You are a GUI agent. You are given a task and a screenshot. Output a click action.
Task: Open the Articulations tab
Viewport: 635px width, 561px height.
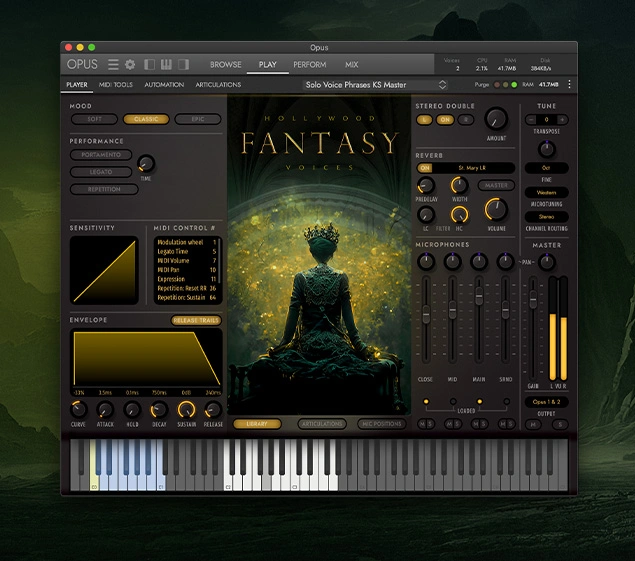(x=218, y=85)
